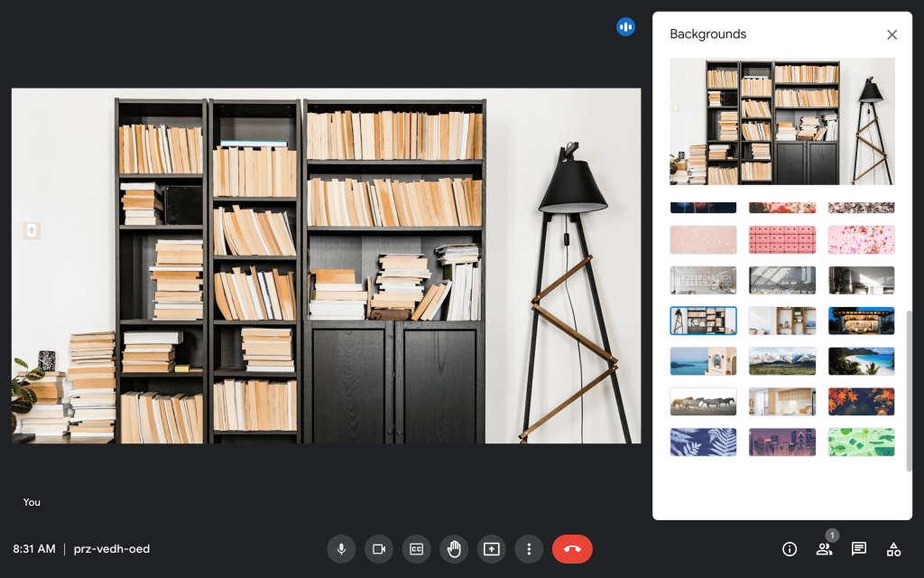Click the Backgrounds panel scrollbar
The width and height of the screenshot is (924, 578).
(908, 390)
